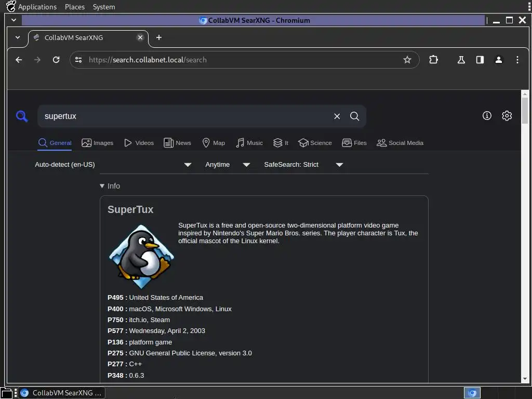The width and height of the screenshot is (532, 399).
Task: Click the show desktop icon in panel
Action: (x=6, y=393)
